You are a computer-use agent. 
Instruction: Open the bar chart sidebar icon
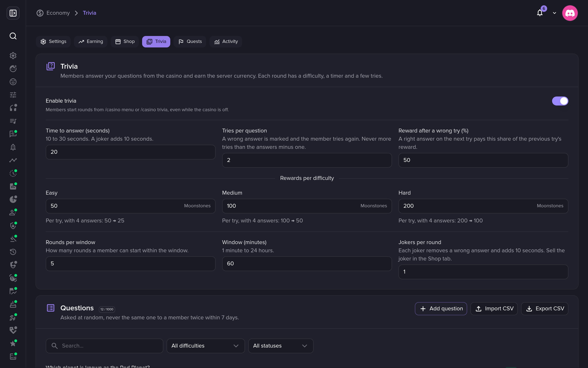point(13,186)
